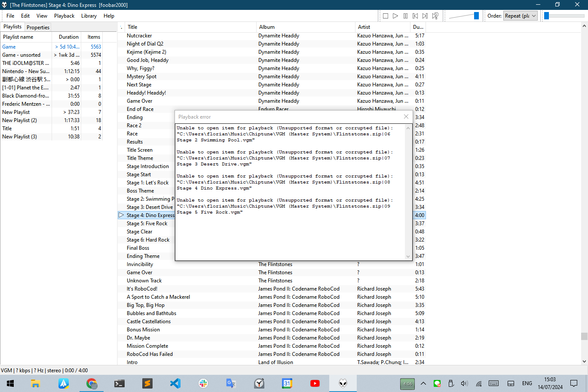Viewport: 588px width, 392px height.
Task: Show hidden system tray icons
Action: pos(423,383)
